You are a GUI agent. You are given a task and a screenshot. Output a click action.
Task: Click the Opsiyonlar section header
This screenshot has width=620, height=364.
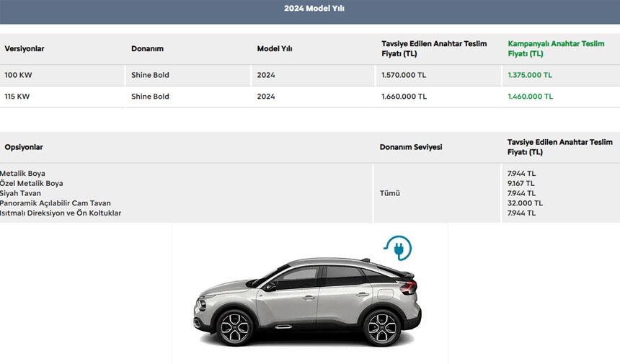[x=24, y=147]
